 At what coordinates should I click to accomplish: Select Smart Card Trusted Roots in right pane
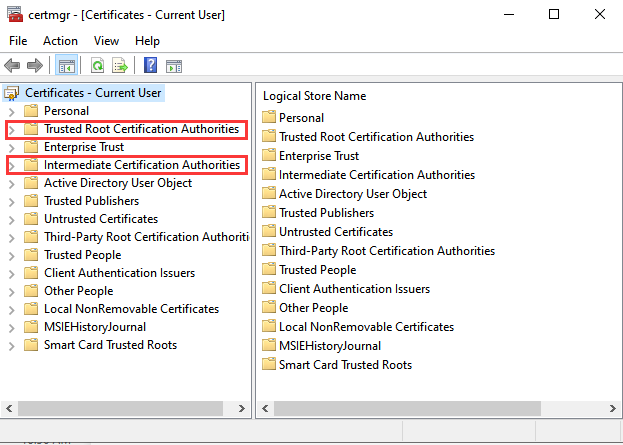click(x=345, y=365)
